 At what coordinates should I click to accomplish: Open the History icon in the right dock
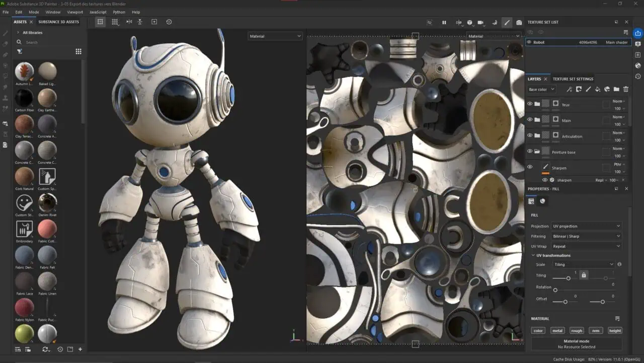638,77
